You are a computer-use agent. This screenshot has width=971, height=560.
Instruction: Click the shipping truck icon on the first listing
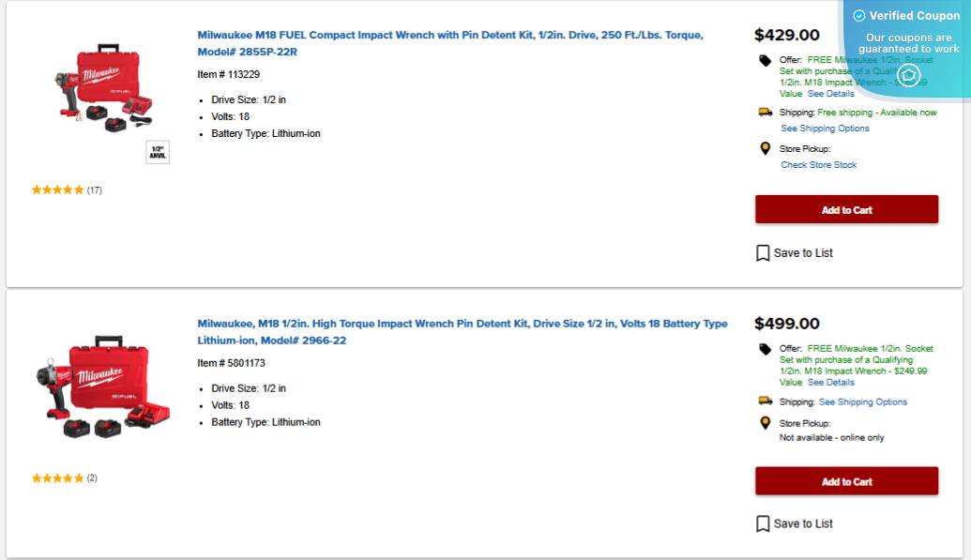[x=766, y=113]
